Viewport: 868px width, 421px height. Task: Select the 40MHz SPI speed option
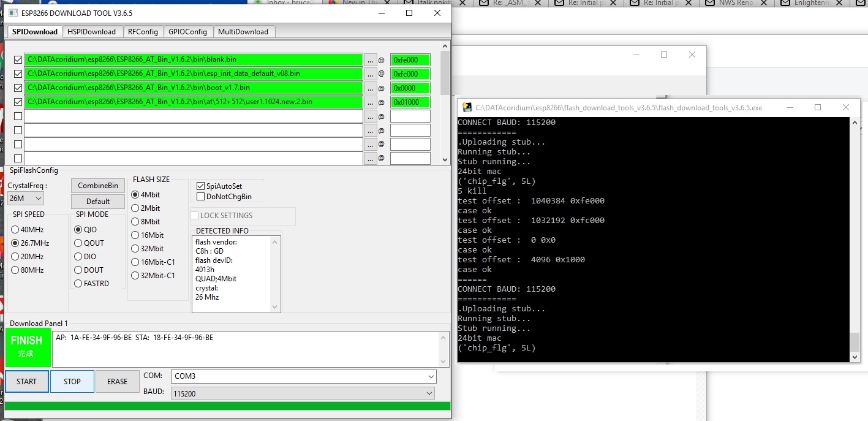(15, 230)
